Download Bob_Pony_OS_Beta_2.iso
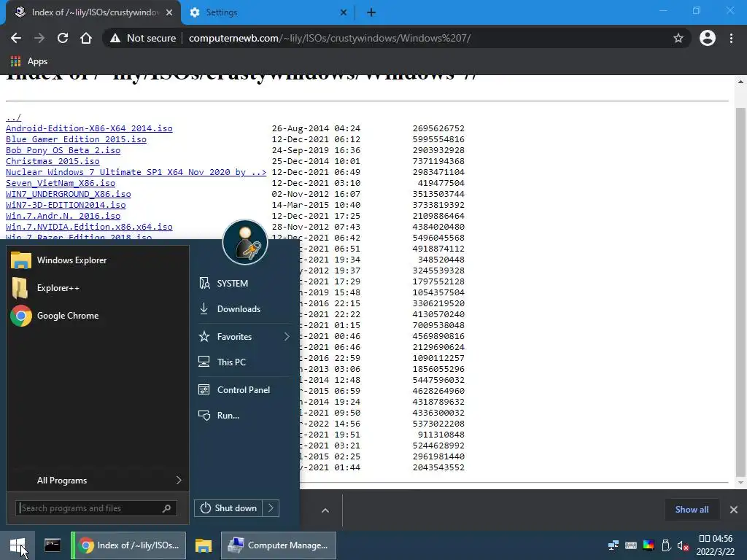The height and width of the screenshot is (560, 747). [63, 150]
